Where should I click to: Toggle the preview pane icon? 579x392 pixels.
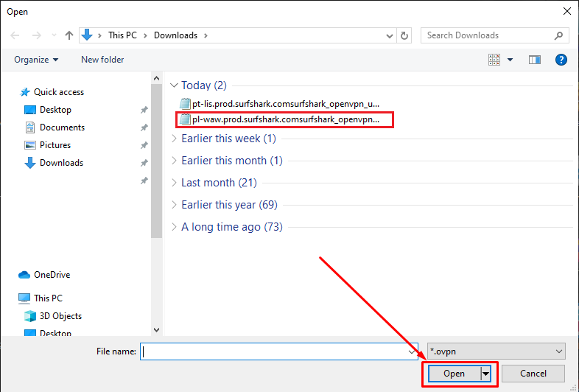coord(535,60)
